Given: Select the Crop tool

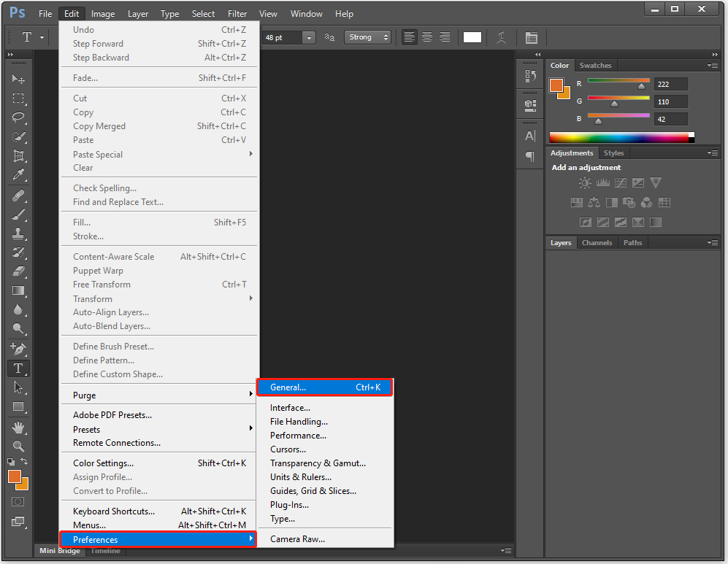Looking at the screenshot, I should 18,155.
